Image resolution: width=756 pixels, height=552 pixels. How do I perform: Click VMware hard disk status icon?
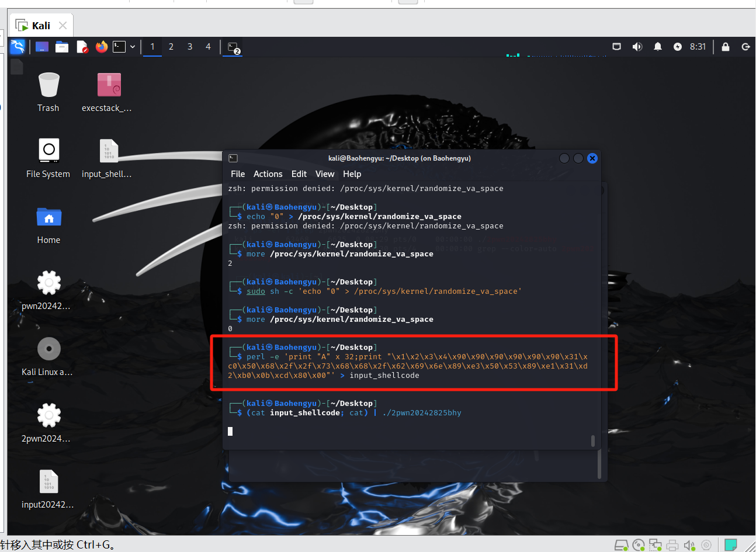point(622,545)
